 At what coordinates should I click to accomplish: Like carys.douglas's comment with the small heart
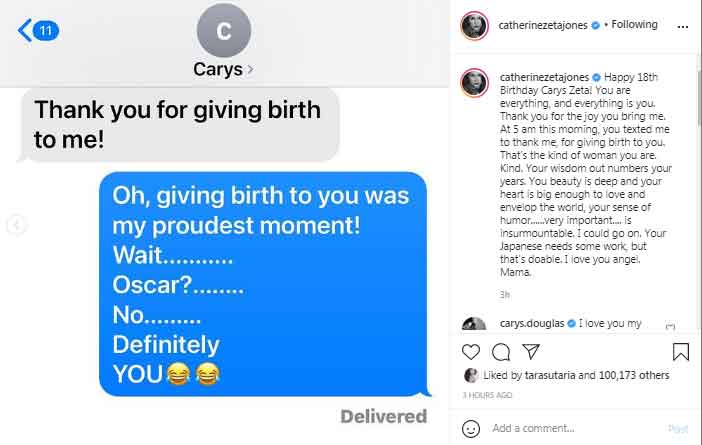coord(670,328)
